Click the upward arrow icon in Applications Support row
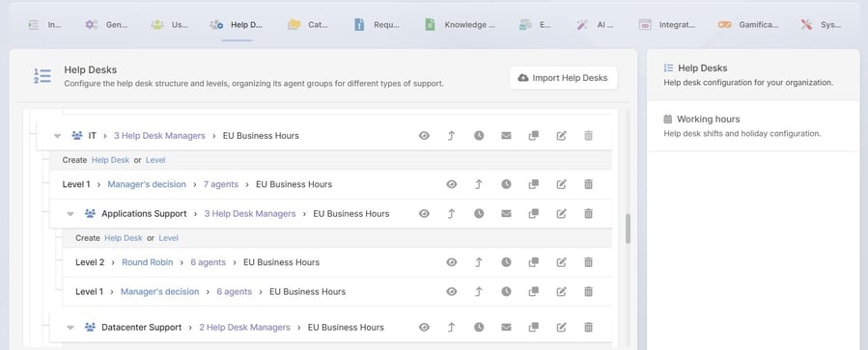868x350 pixels. tap(451, 213)
